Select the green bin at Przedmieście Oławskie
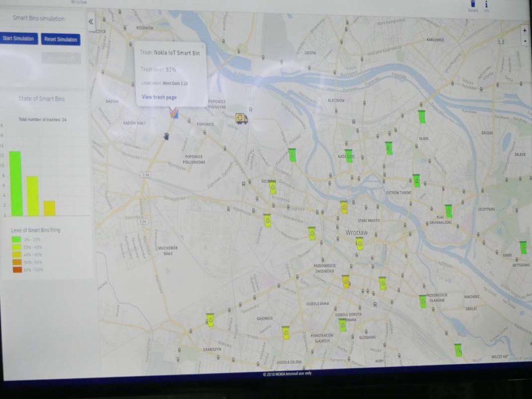 [x=423, y=302]
